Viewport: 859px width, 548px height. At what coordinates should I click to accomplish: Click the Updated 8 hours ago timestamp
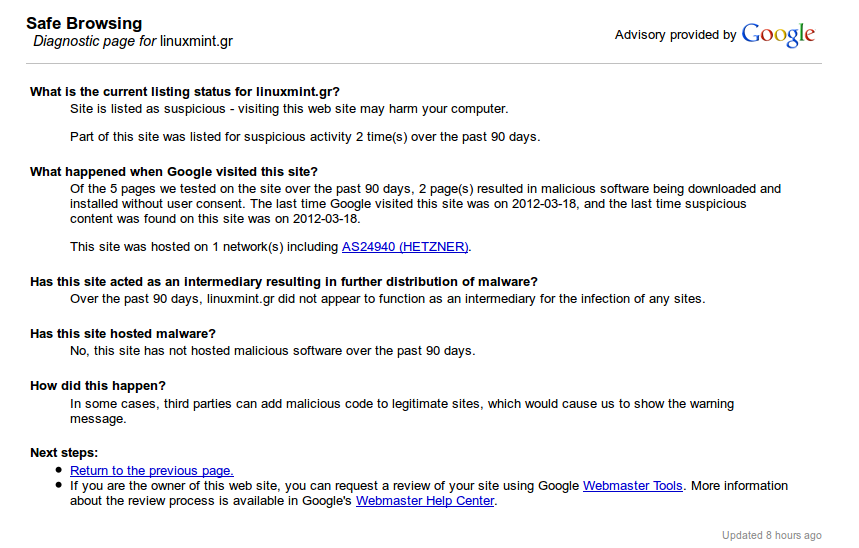pyautogui.click(x=771, y=535)
